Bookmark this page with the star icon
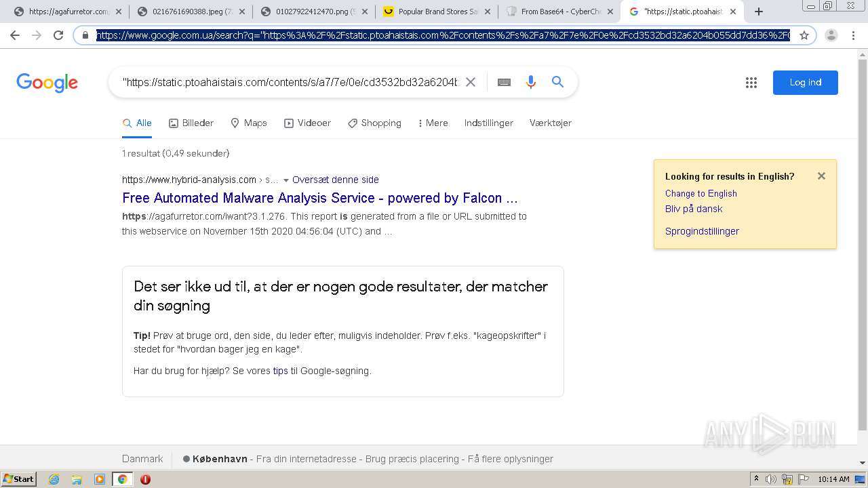 804,35
